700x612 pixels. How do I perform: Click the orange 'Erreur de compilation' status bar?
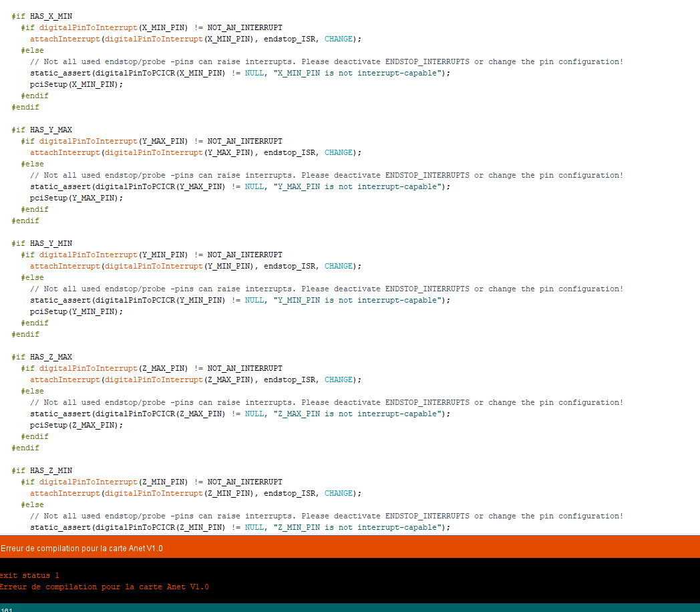(350, 547)
